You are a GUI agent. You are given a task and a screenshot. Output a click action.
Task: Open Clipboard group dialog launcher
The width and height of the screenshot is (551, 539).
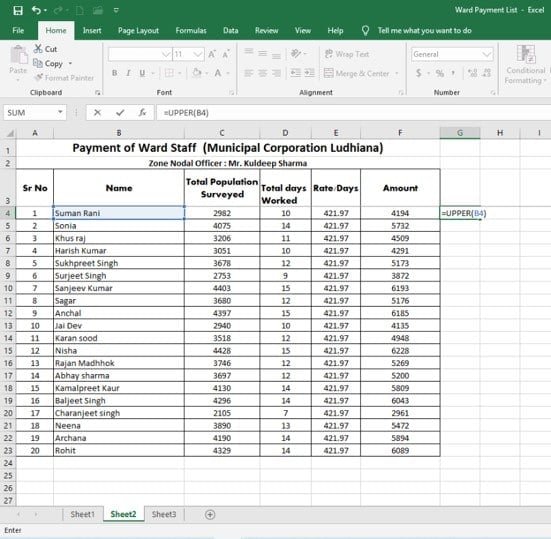(97, 92)
